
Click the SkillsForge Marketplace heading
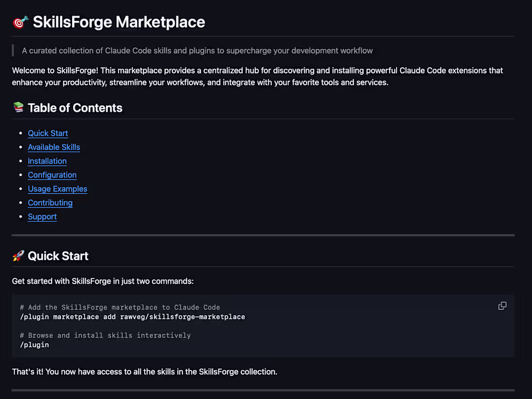point(118,22)
